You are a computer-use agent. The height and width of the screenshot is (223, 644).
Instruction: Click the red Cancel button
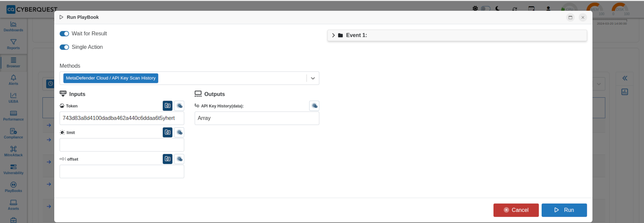point(516,210)
